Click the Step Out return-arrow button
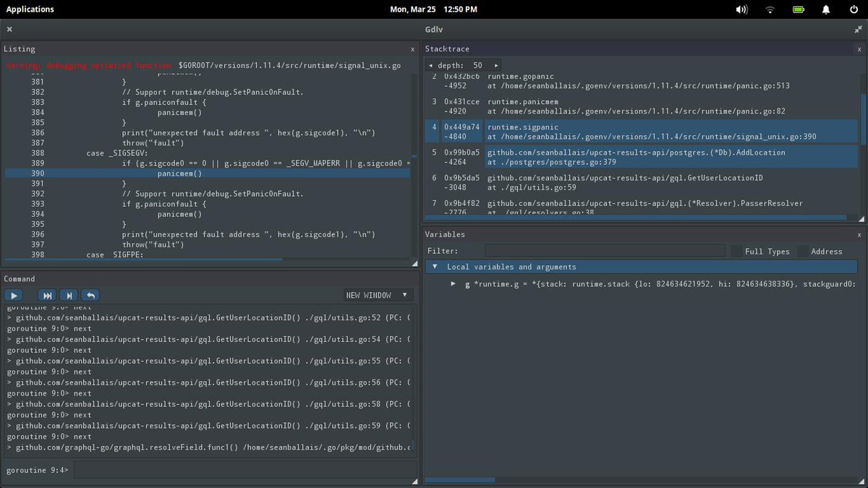The image size is (868, 488). click(89, 295)
